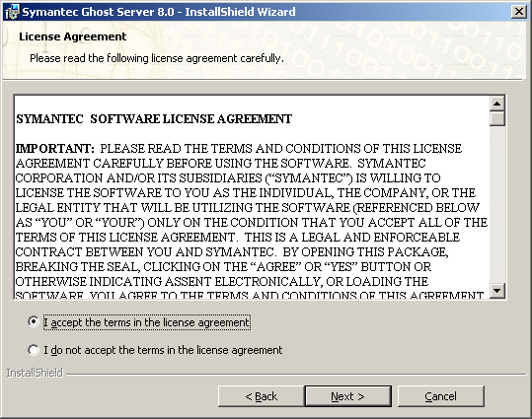This screenshot has width=532, height=419.
Task: Click the line starting "CONTRACT BETWEEN YOU AND SYMANTEC"
Action: coord(232,251)
